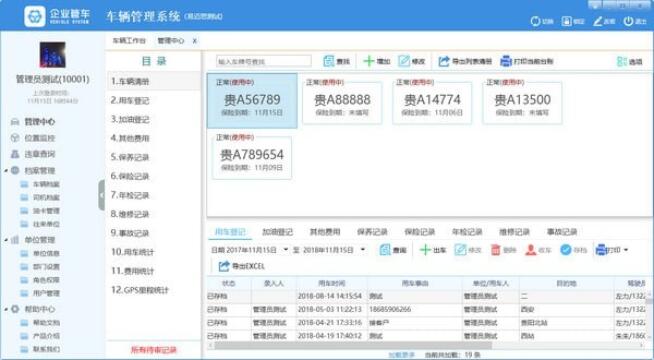Click the red link at the directory bottom
This screenshot has width=654, height=360.
point(154,350)
